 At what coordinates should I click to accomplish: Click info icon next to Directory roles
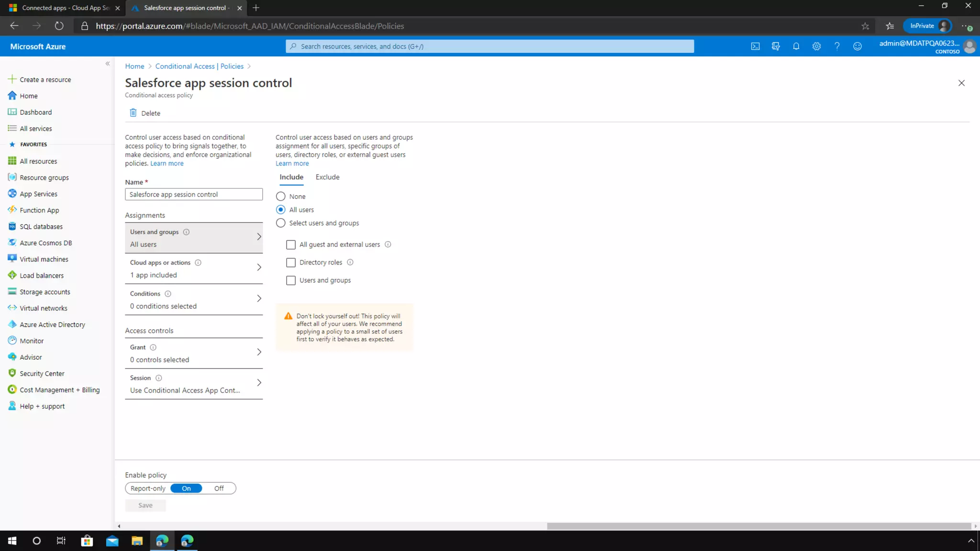pyautogui.click(x=350, y=262)
